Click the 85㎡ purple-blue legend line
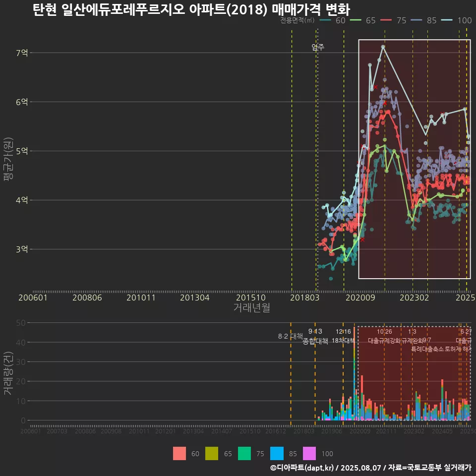Image resolution: width=476 pixels, height=476 pixels. 416,20
